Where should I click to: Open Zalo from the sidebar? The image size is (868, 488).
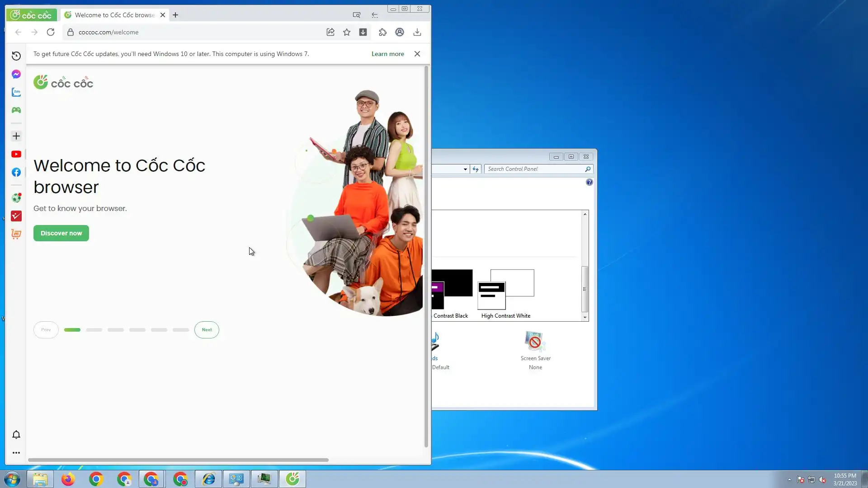click(x=16, y=92)
